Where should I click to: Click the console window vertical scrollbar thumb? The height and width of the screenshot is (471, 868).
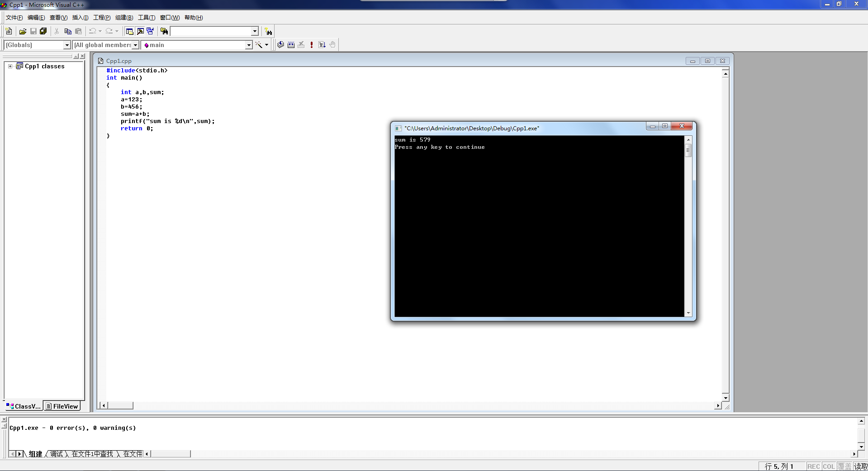[x=688, y=150]
